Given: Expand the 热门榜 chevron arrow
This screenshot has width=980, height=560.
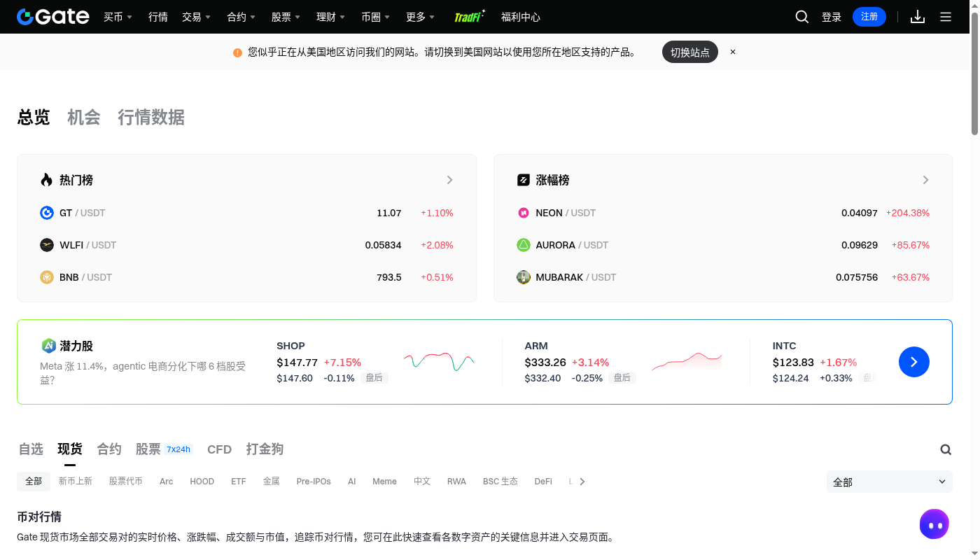Looking at the screenshot, I should (x=449, y=180).
